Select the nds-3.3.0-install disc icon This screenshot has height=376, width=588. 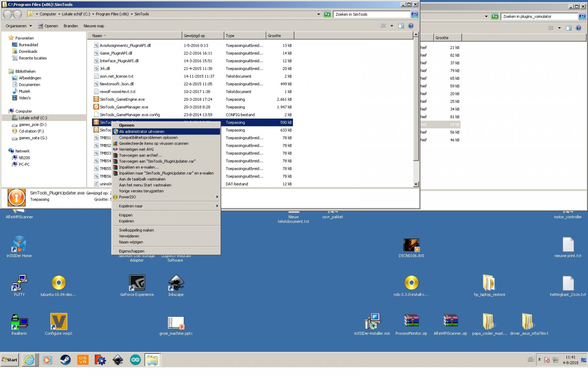coord(411,285)
